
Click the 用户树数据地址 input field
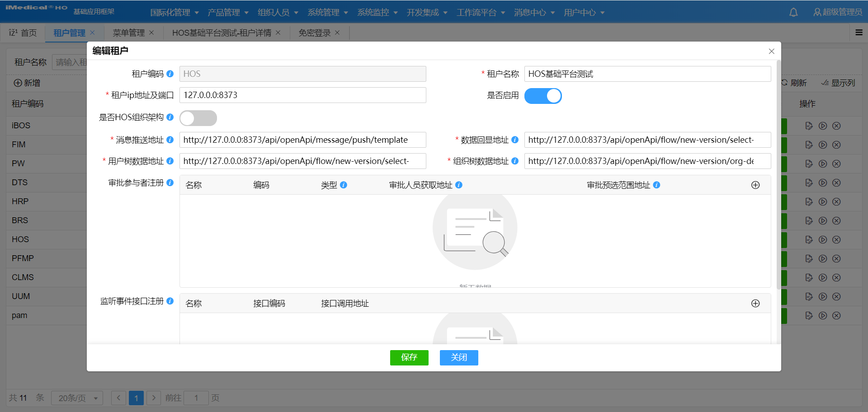click(303, 161)
